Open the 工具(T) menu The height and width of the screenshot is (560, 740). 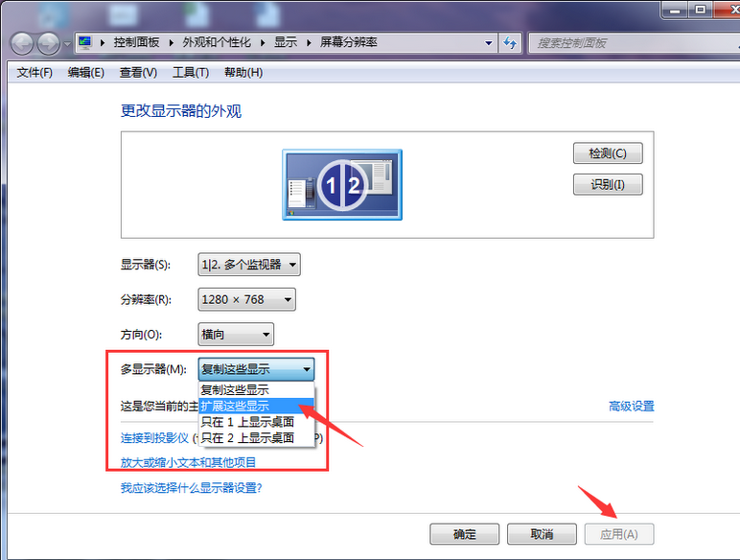pos(191,73)
